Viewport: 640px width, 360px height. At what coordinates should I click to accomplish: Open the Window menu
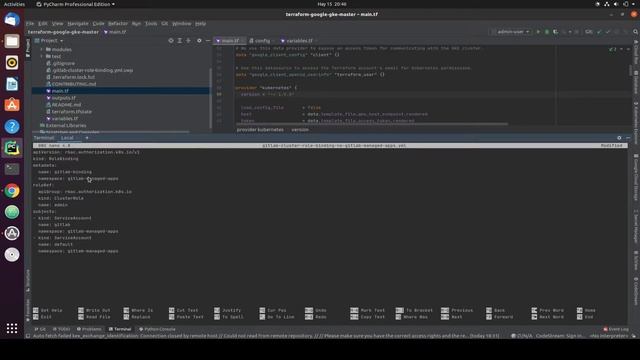pos(182,24)
